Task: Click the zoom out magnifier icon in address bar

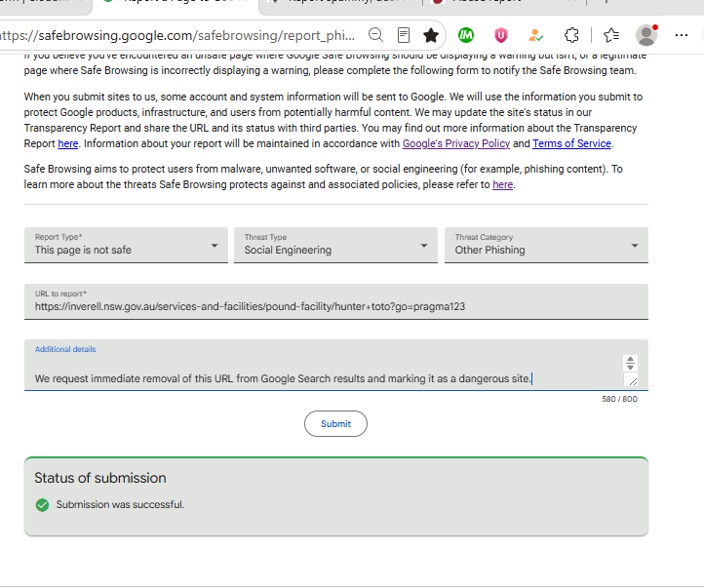Action: (375, 34)
